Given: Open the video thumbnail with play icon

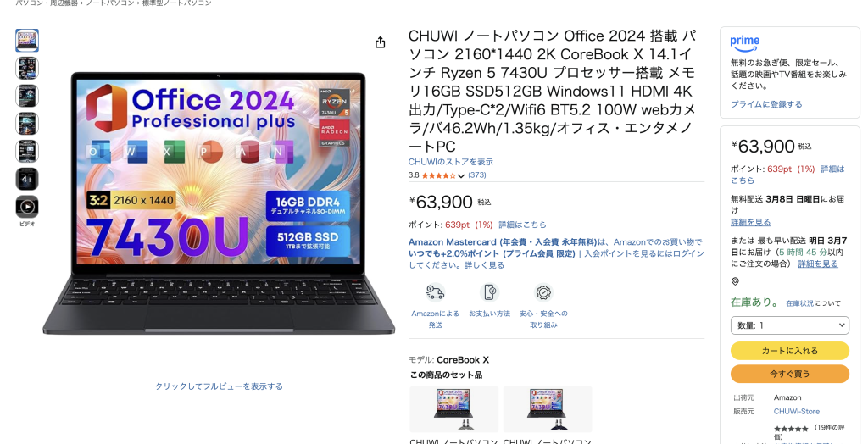Looking at the screenshot, I should pyautogui.click(x=27, y=207).
